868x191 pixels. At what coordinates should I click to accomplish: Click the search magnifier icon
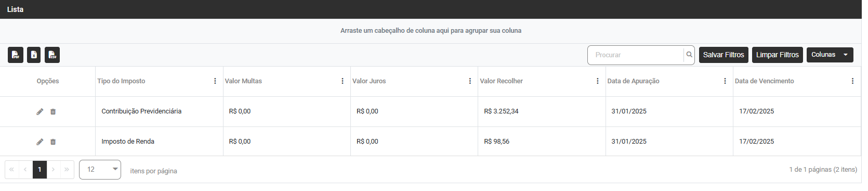(x=689, y=55)
